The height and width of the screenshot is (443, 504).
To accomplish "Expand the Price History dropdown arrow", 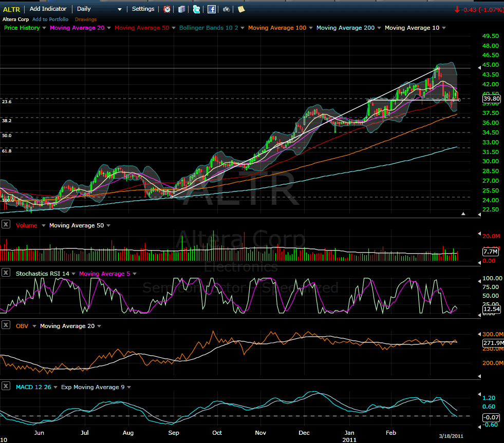I will (44, 28).
